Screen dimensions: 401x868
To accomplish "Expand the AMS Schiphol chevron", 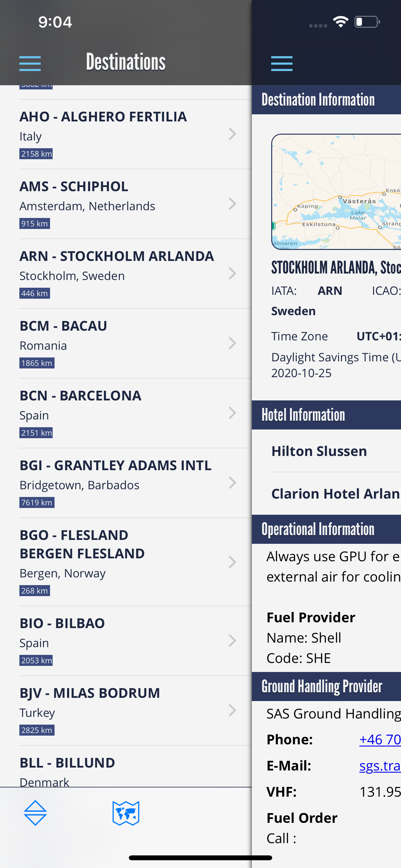I will [x=232, y=204].
